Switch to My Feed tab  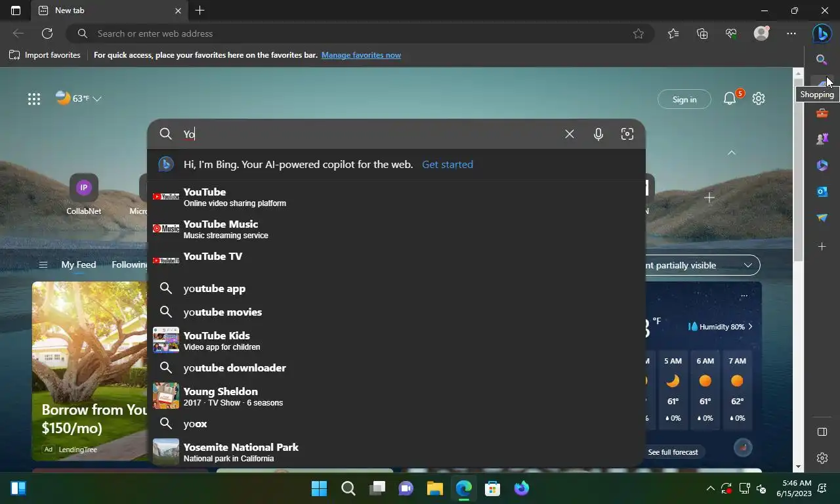point(79,264)
